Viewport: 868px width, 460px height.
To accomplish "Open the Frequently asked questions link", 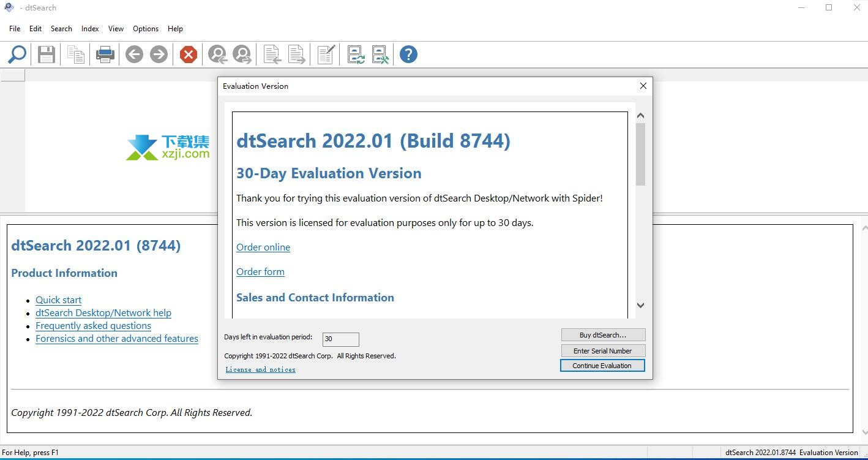I will pos(93,326).
